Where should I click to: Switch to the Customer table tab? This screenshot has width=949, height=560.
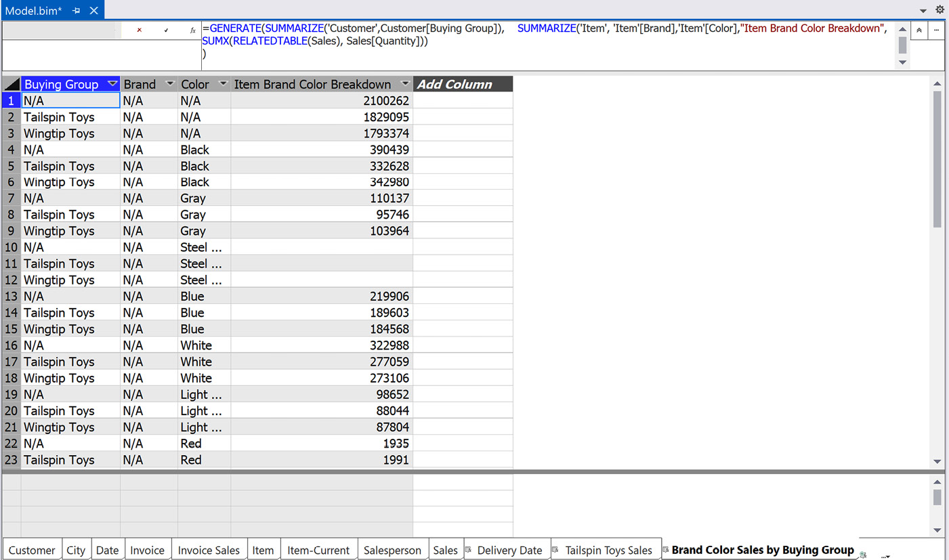32,550
